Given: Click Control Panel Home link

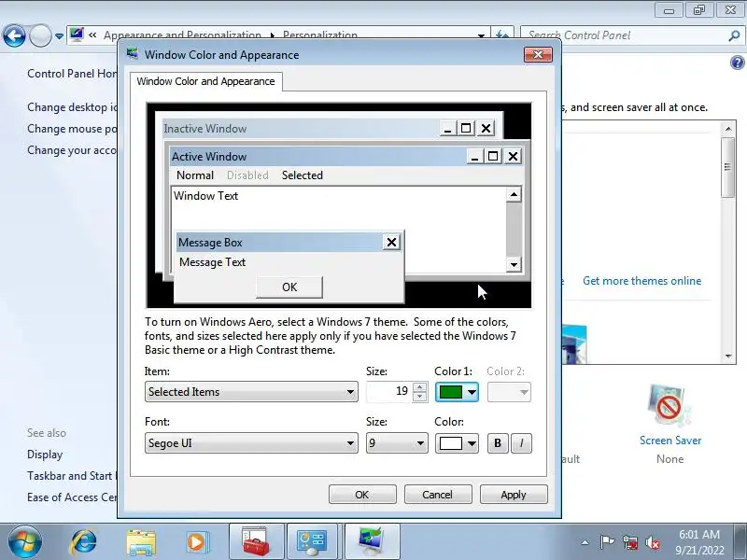Looking at the screenshot, I should coord(72,74).
